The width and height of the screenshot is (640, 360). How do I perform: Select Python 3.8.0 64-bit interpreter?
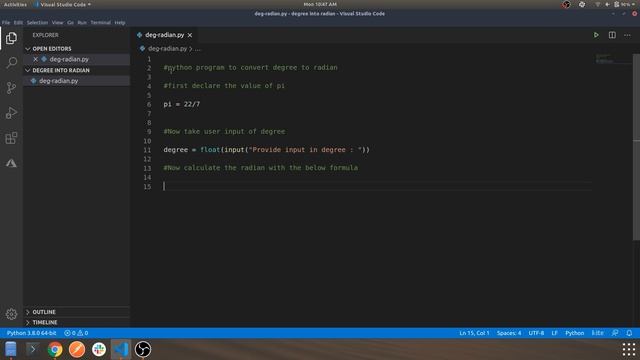coord(31,333)
